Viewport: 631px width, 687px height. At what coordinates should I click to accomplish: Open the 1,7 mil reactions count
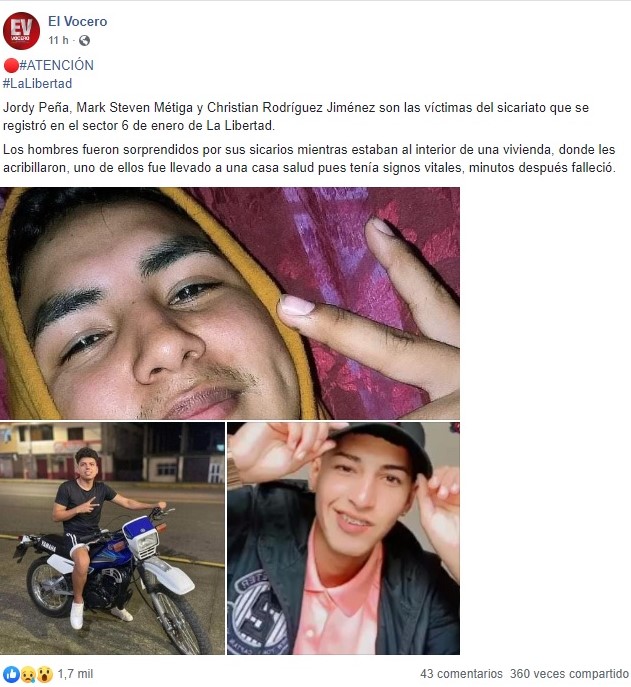pyautogui.click(x=75, y=674)
